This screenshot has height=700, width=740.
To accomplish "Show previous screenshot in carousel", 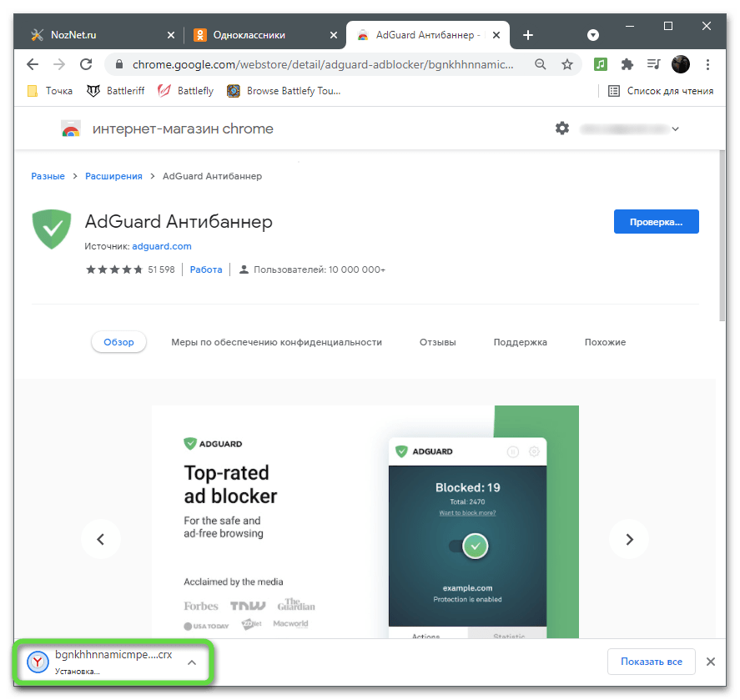I will pos(100,539).
